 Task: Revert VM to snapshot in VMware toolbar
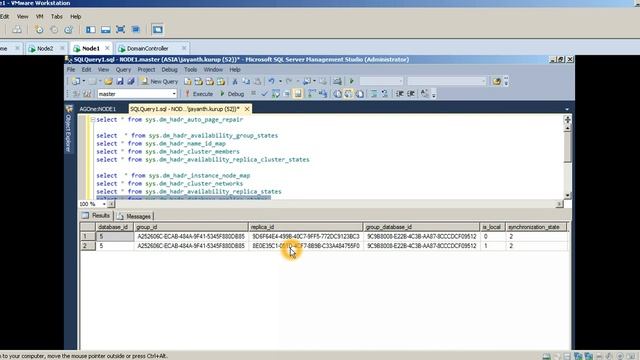tap(54, 29)
